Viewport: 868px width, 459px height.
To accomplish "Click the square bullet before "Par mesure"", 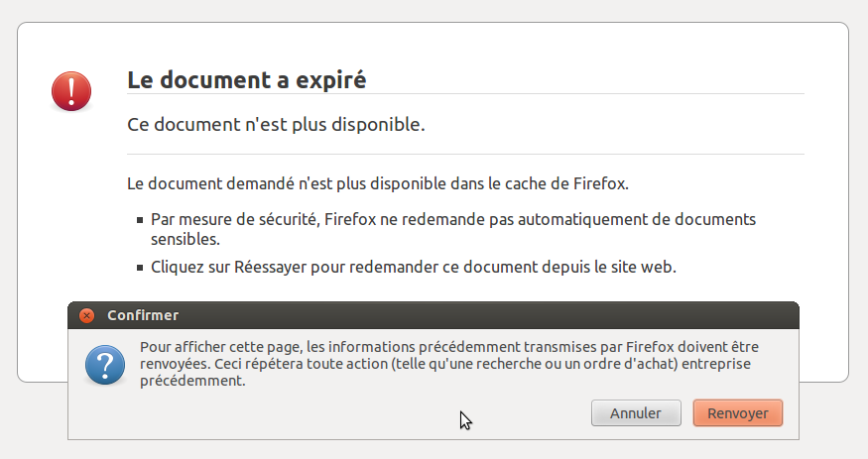I will [x=140, y=220].
